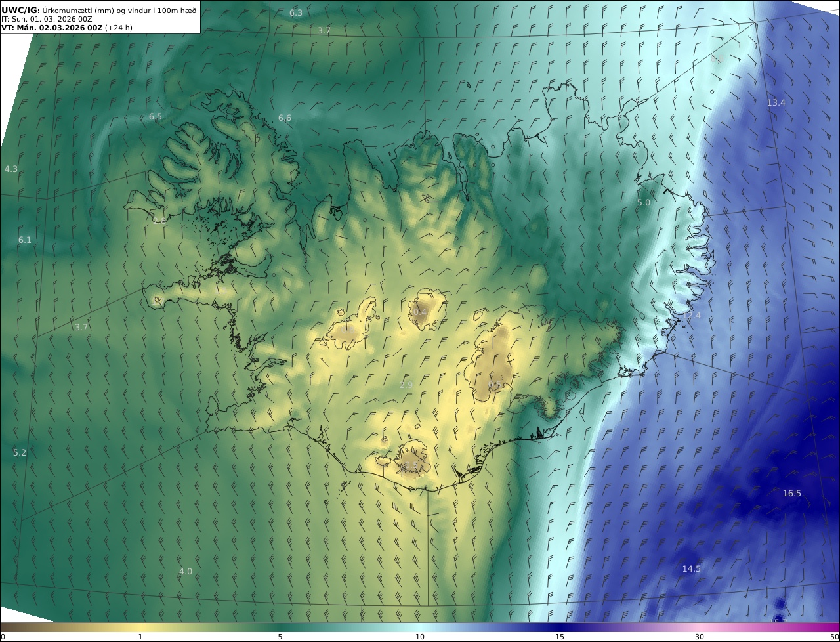Click the precipitation value 6.6
Viewport: 840px width, 642px height.
[285, 118]
